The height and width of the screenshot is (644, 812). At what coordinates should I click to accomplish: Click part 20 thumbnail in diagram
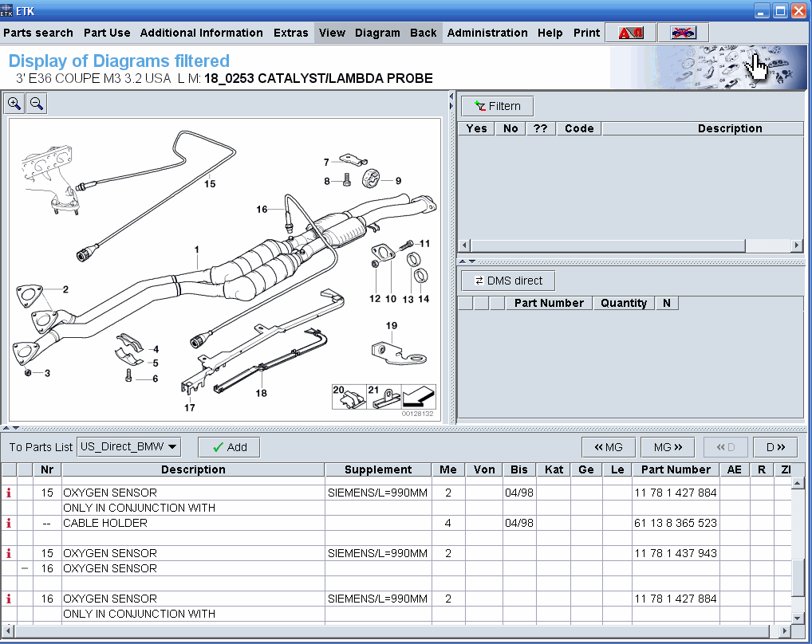click(x=349, y=397)
